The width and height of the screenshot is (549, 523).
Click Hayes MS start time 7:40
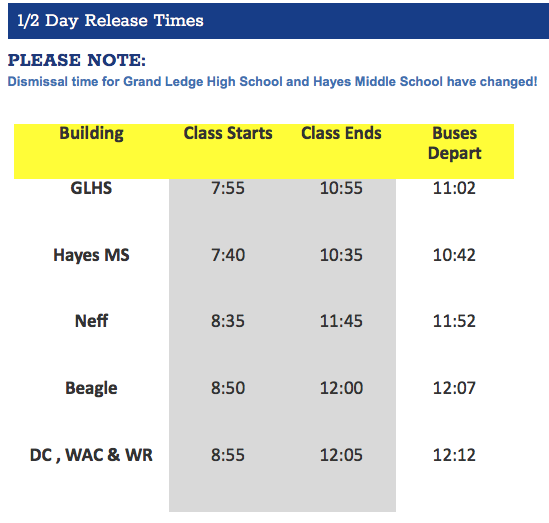point(228,255)
